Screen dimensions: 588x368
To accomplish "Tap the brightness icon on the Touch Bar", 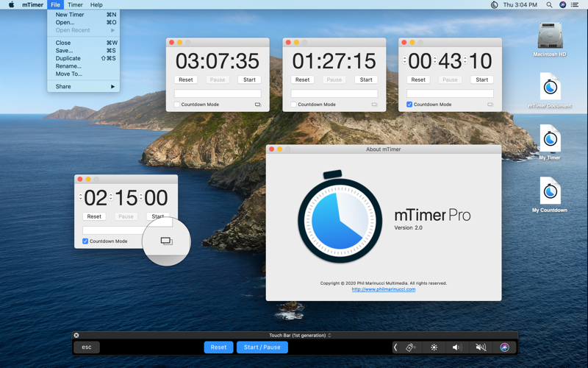I will point(434,347).
